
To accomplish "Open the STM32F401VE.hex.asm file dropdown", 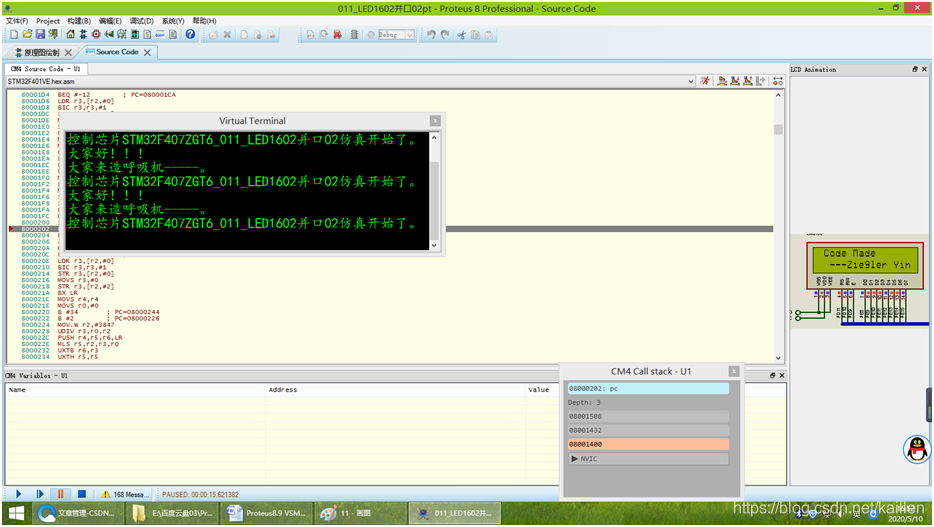I will tap(690, 81).
